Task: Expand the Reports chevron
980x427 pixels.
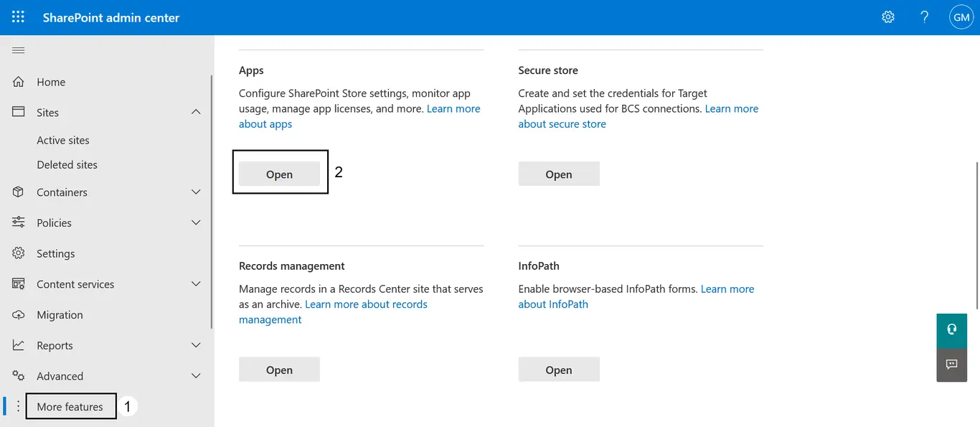Action: coord(196,345)
